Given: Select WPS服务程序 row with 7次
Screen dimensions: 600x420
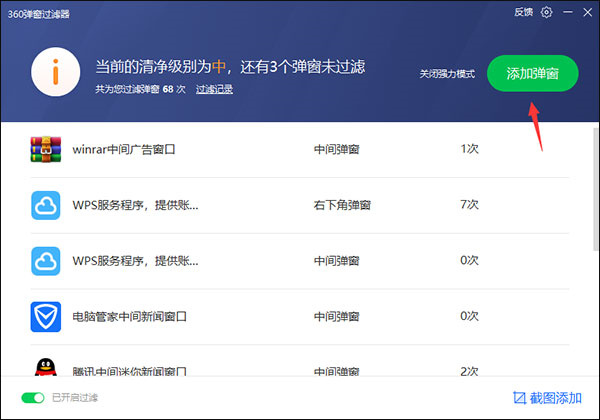Looking at the screenshot, I should tap(300, 205).
